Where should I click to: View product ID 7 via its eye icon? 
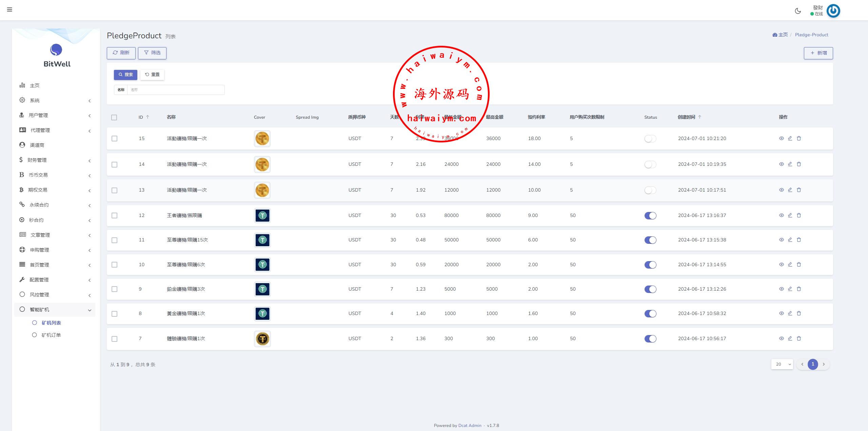pos(781,338)
